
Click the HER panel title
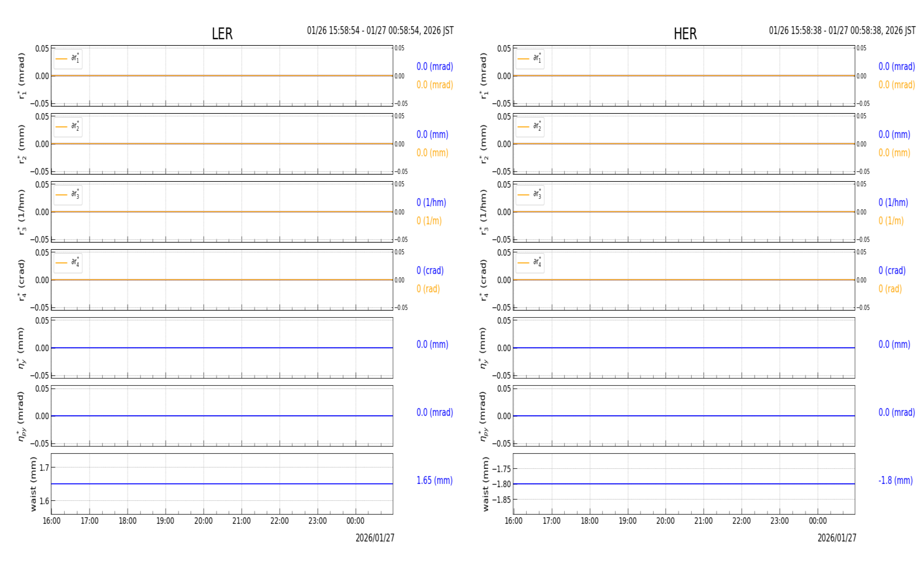tap(685, 34)
